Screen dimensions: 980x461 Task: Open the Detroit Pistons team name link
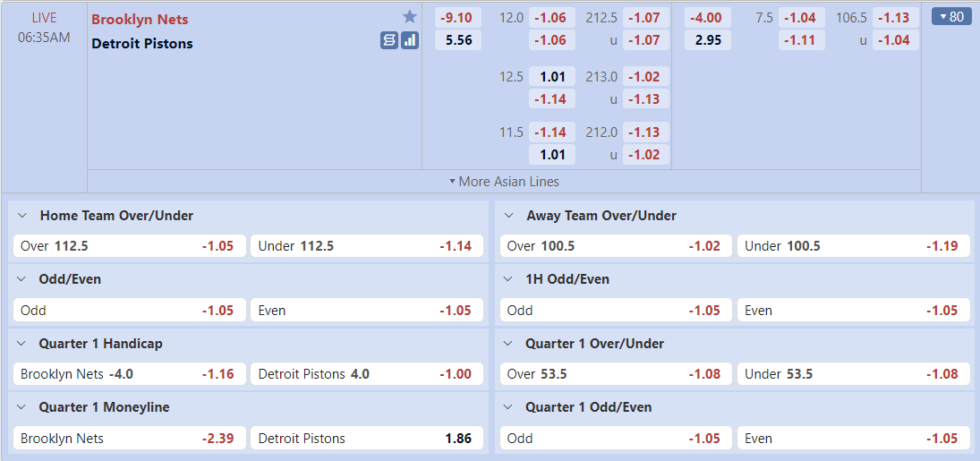142,43
